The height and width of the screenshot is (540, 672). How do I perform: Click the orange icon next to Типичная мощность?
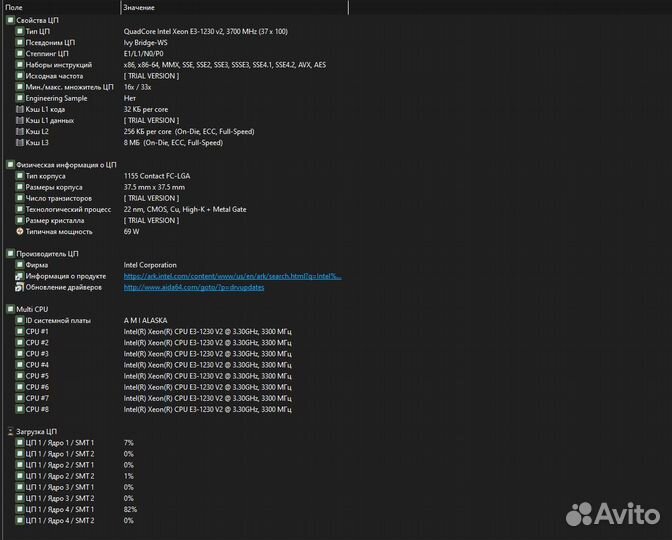click(19, 231)
